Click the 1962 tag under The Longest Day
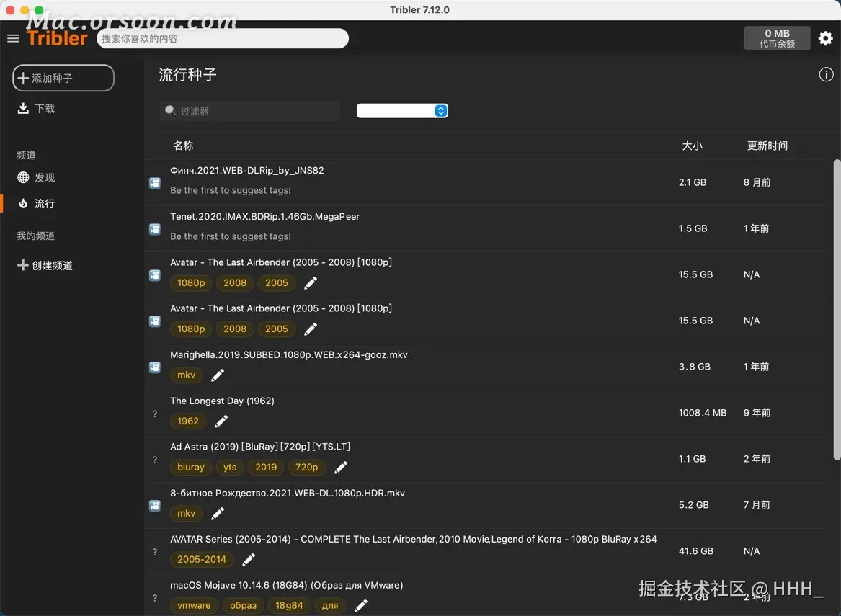 pyautogui.click(x=187, y=421)
